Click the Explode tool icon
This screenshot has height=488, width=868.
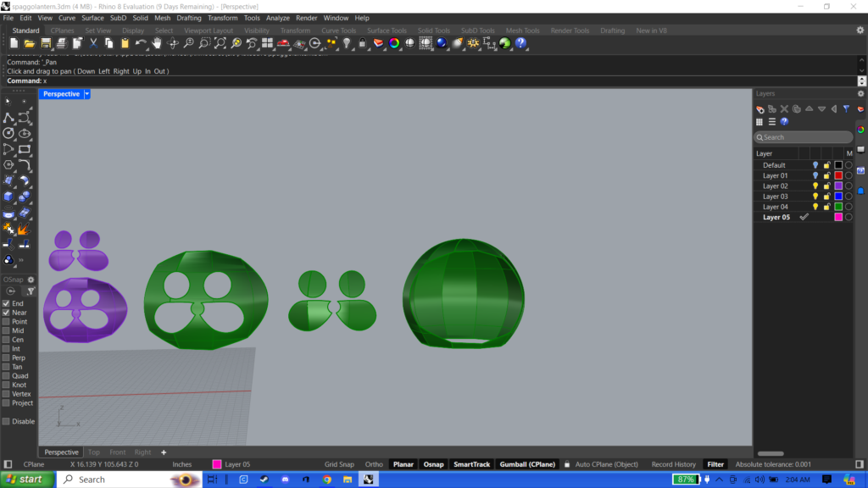click(x=25, y=228)
